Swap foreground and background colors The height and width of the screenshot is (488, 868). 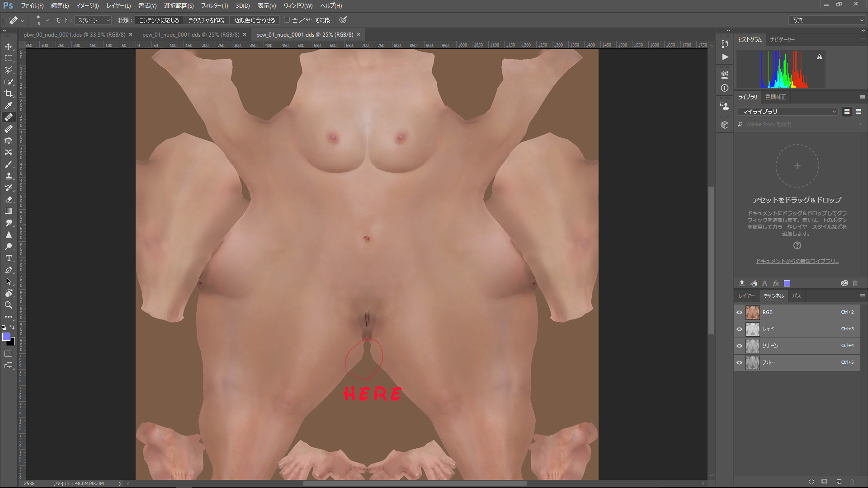point(12,327)
